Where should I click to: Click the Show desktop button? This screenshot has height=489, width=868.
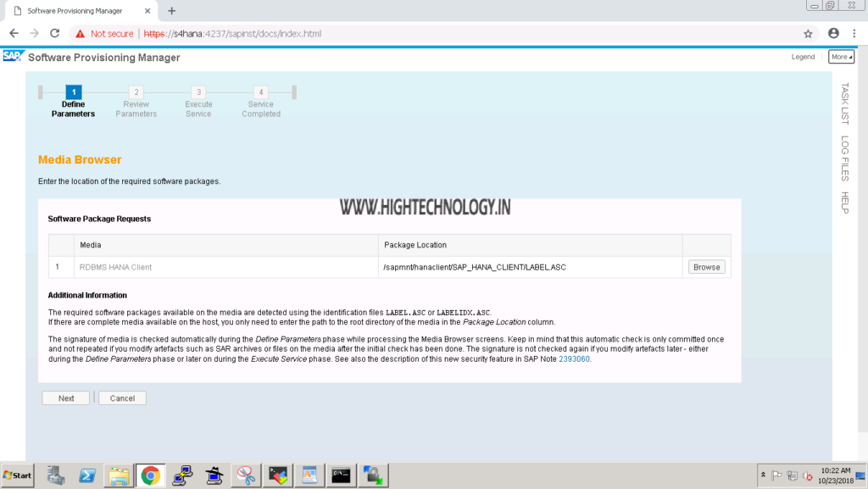(861, 475)
